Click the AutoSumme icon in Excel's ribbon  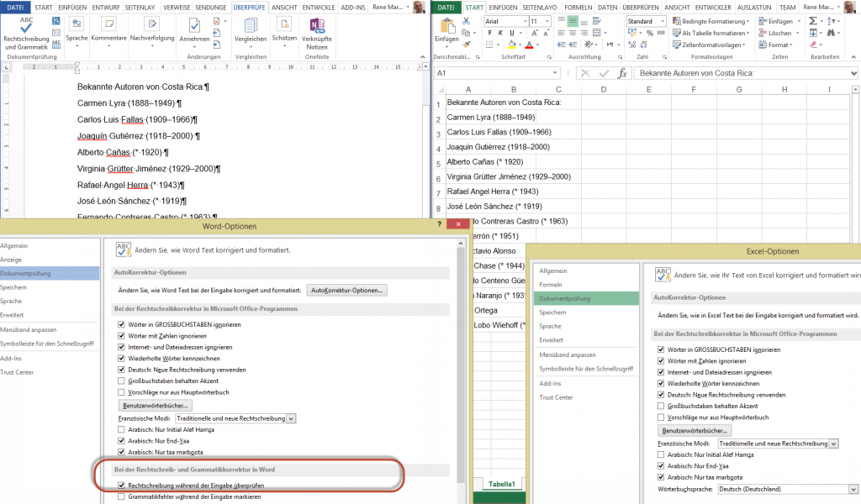click(x=814, y=20)
